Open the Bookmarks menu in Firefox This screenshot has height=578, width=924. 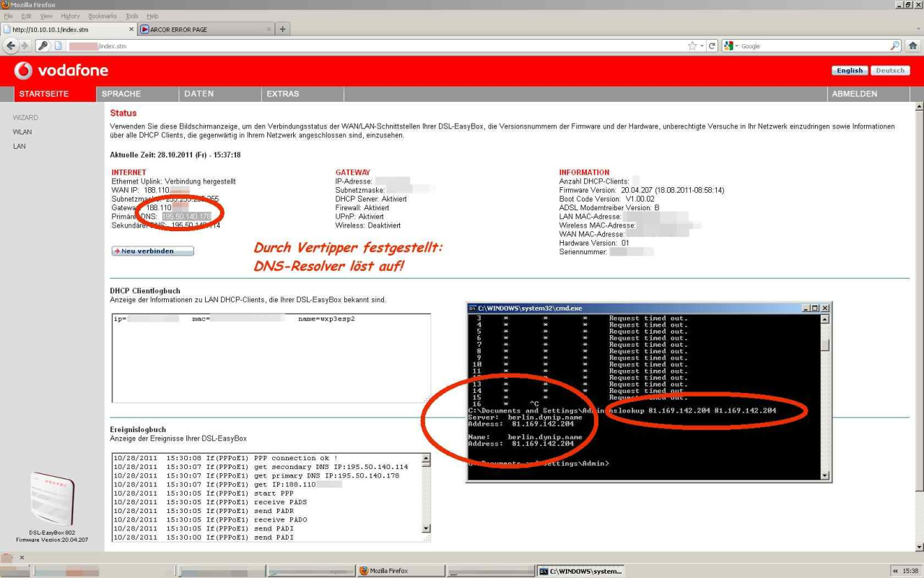point(102,16)
